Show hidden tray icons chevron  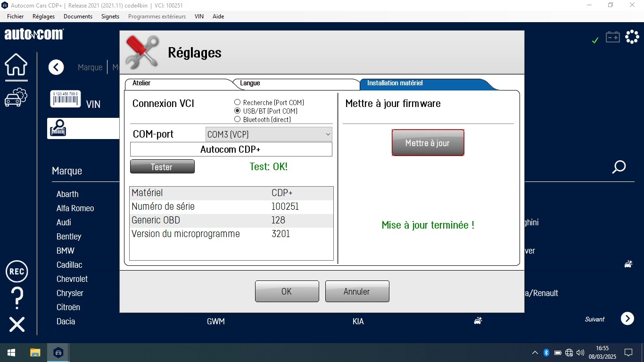535,353
